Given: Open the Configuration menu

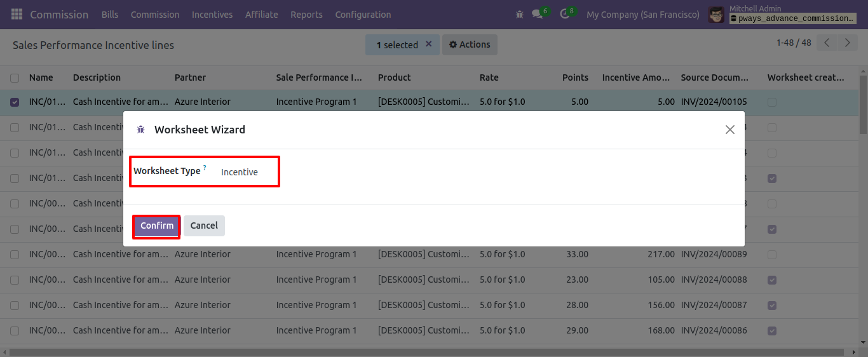Looking at the screenshot, I should pyautogui.click(x=363, y=14).
